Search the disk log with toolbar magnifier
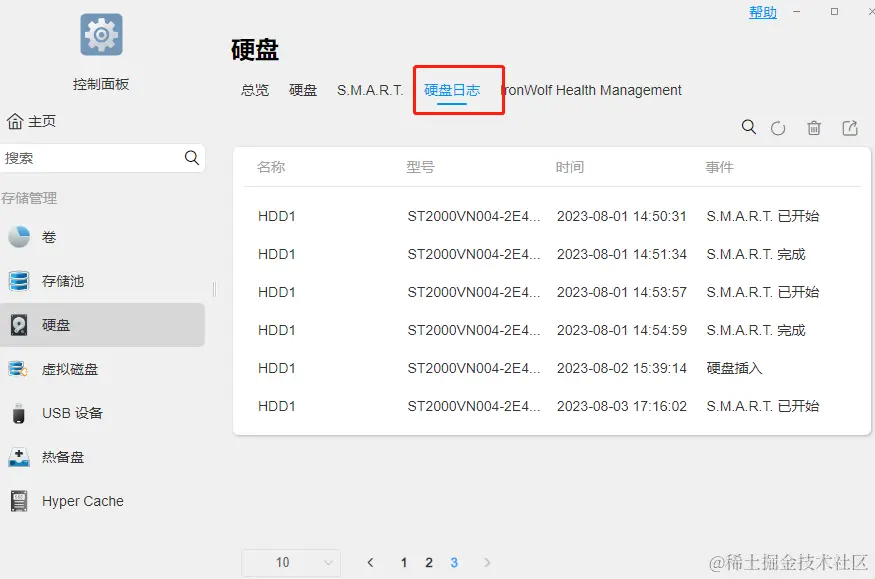 [x=749, y=127]
